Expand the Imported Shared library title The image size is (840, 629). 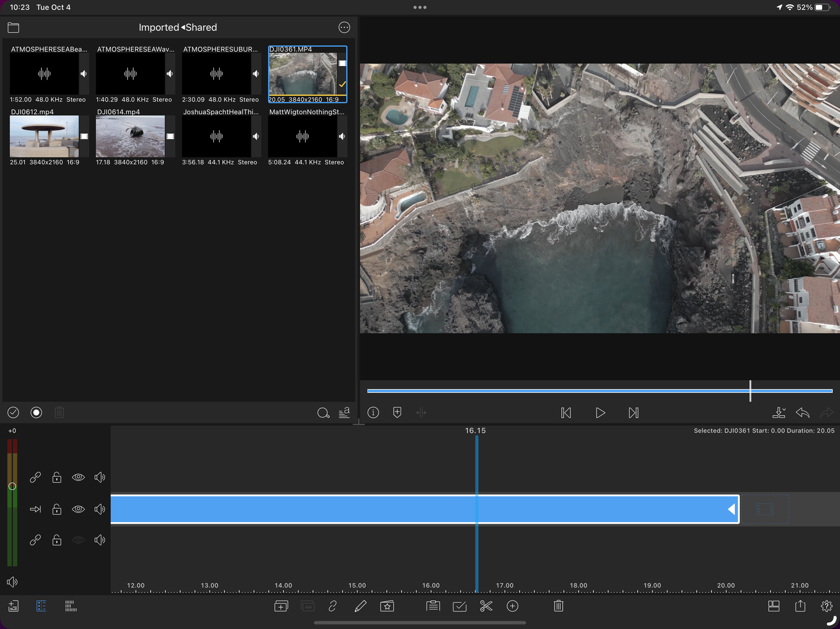click(178, 27)
